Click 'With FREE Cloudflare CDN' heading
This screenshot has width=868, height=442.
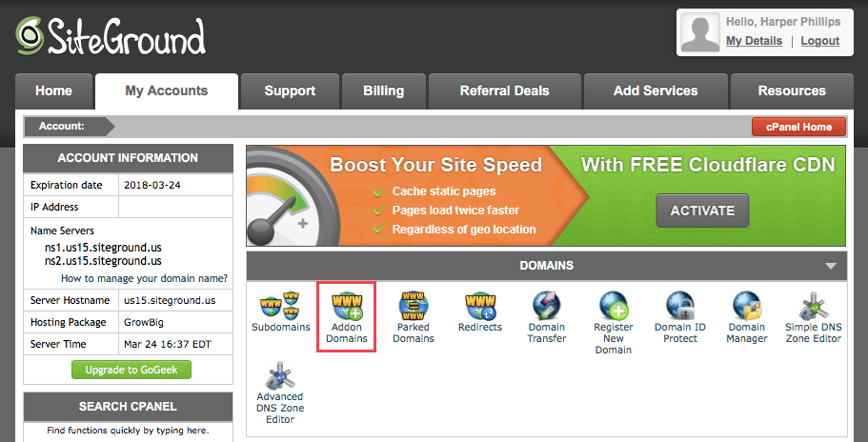pyautogui.click(x=708, y=165)
